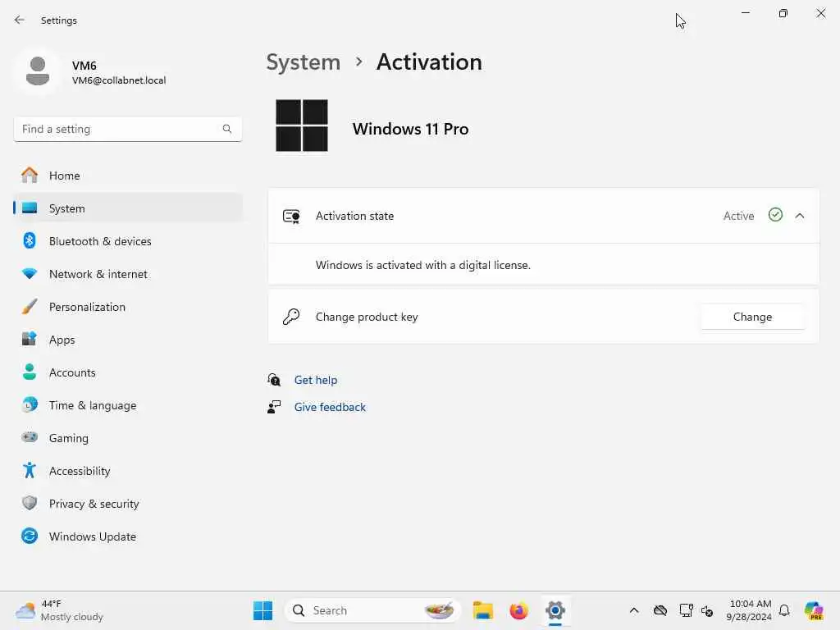
Task: Click the Find a setting search box
Action: point(128,129)
